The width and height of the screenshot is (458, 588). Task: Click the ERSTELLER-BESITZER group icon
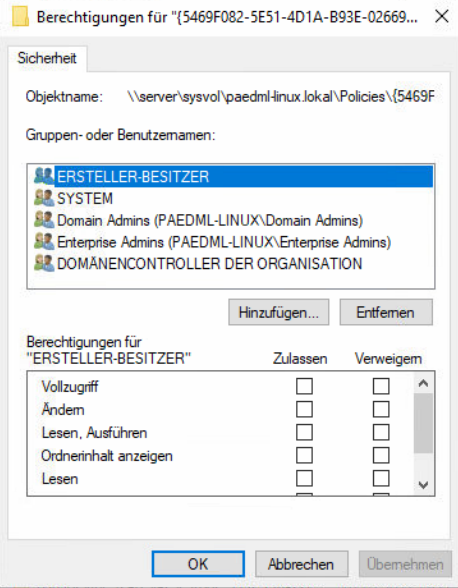click(x=44, y=176)
